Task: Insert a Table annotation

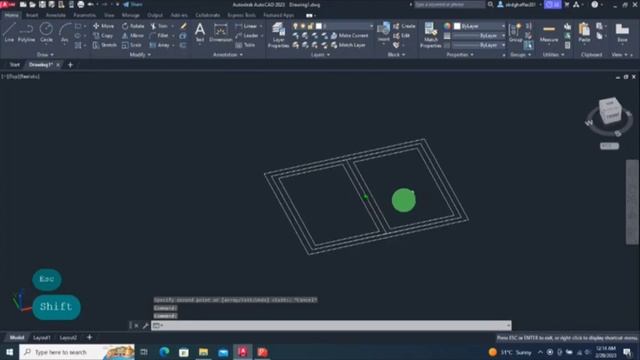Action: (246, 45)
